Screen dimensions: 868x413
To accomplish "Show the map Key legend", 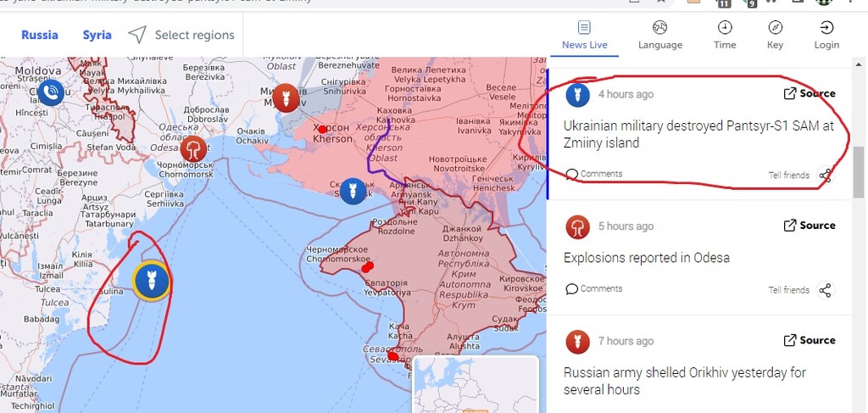I will [x=775, y=36].
